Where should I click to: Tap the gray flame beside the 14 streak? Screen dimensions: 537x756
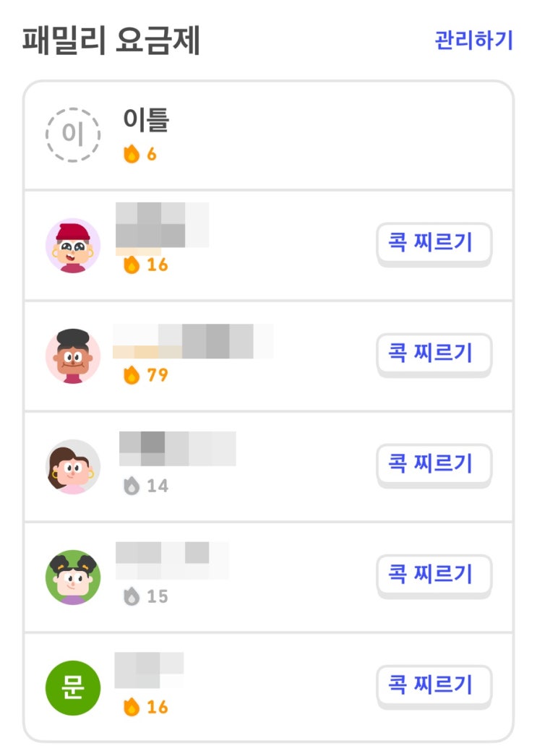pyautogui.click(x=131, y=486)
